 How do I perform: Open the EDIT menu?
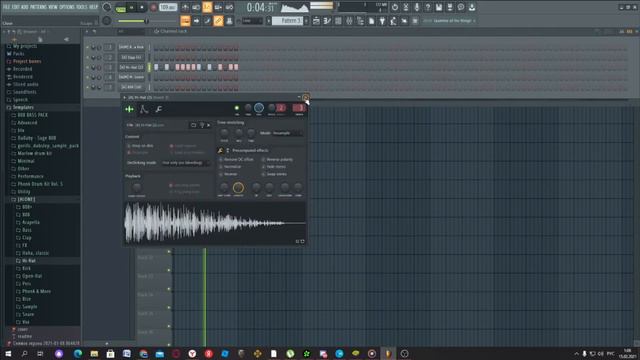[16, 7]
